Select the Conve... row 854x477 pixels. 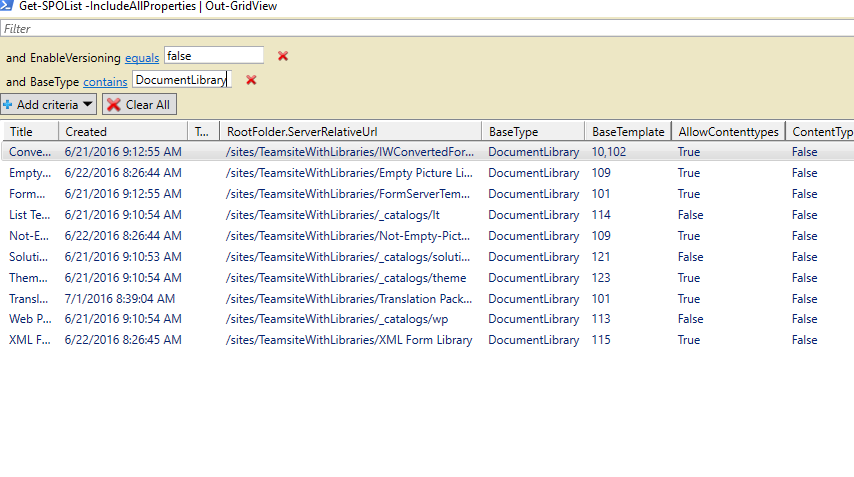coord(427,152)
